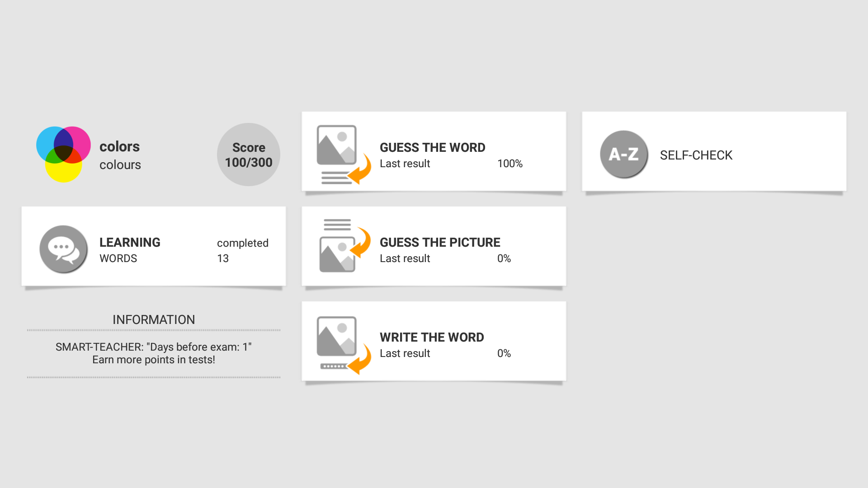Click the SMART-TEACHER days before exam message
Viewport: 868px width, 488px height.
pos(154,347)
